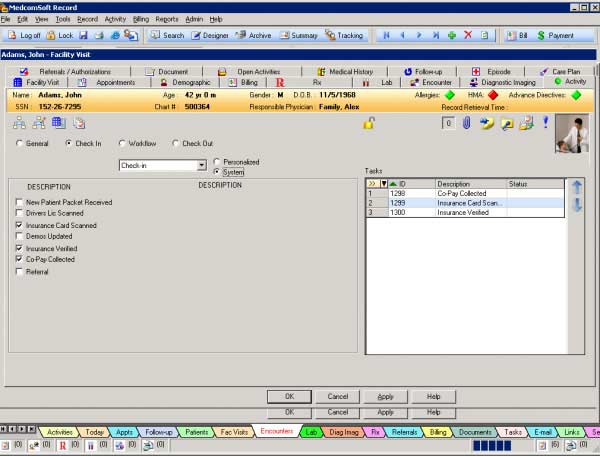Open the Designer tool
Screen dimensions: 600x456
click(210, 36)
